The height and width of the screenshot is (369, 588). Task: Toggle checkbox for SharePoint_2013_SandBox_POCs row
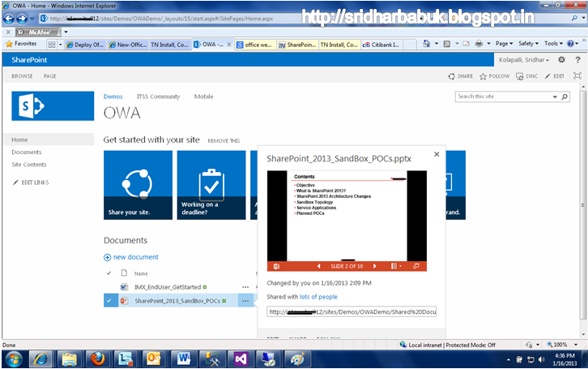pos(111,301)
